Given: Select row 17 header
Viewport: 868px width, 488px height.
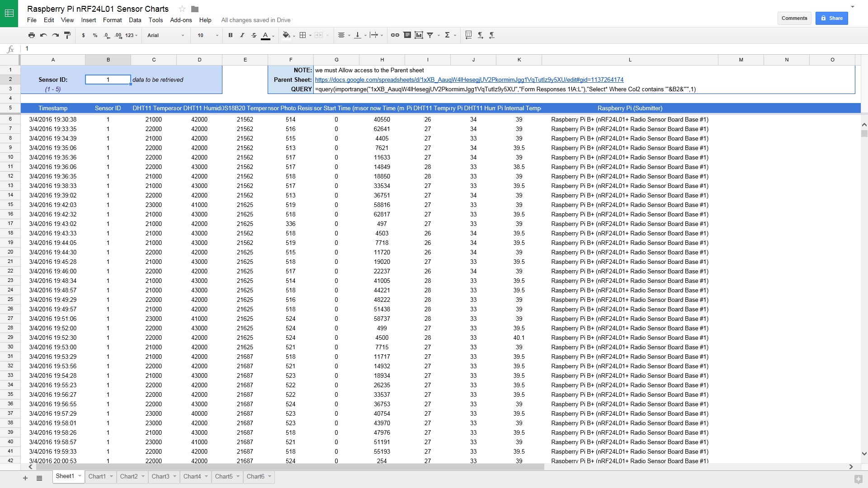Looking at the screenshot, I should pos(10,223).
